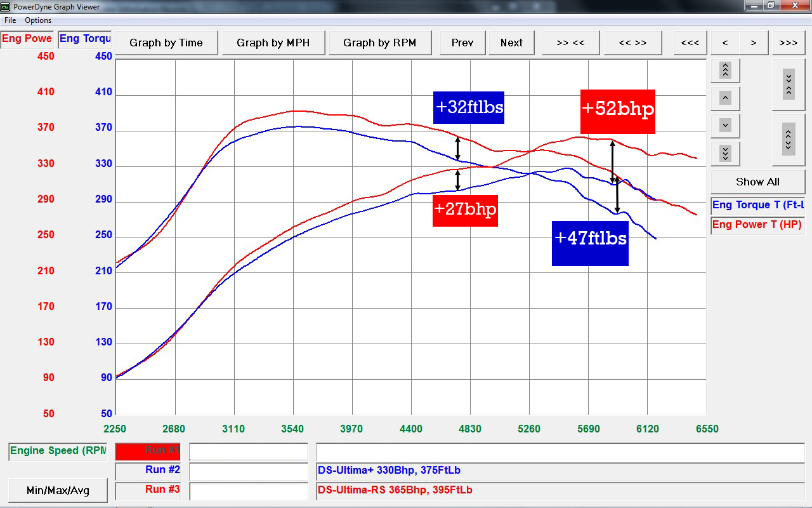Focus the small input field beside Run #3

[x=249, y=491]
